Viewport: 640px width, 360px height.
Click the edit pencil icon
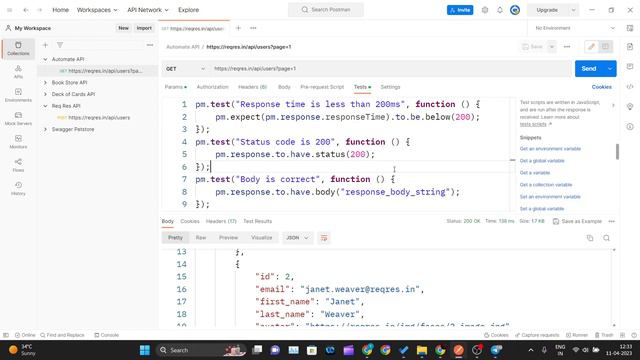click(591, 47)
